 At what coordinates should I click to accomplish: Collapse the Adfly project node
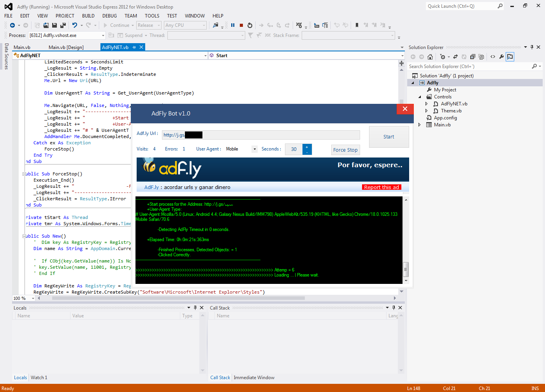click(413, 83)
